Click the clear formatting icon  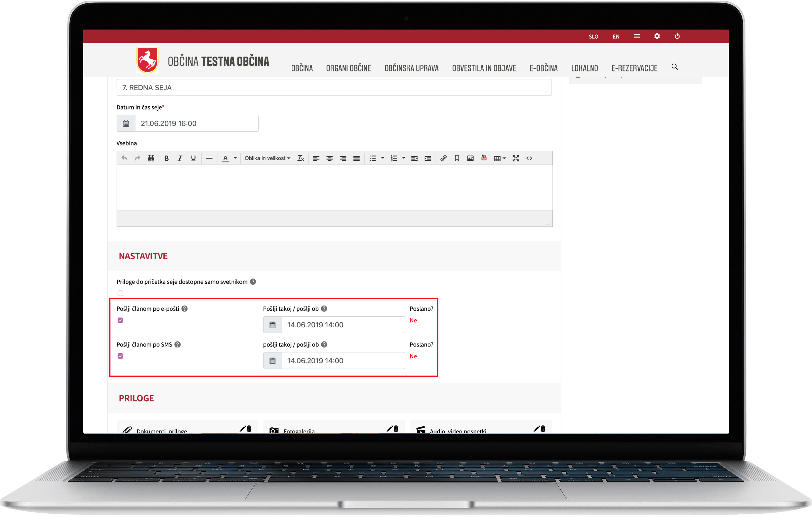point(300,158)
